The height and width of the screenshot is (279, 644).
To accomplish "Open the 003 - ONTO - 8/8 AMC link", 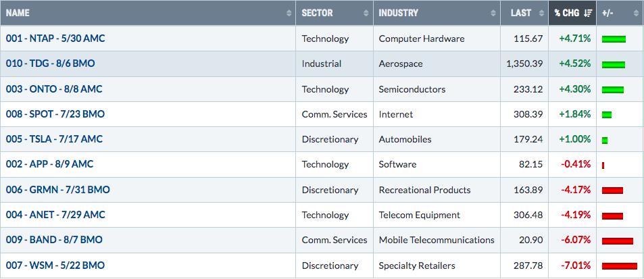I will coord(54,89).
